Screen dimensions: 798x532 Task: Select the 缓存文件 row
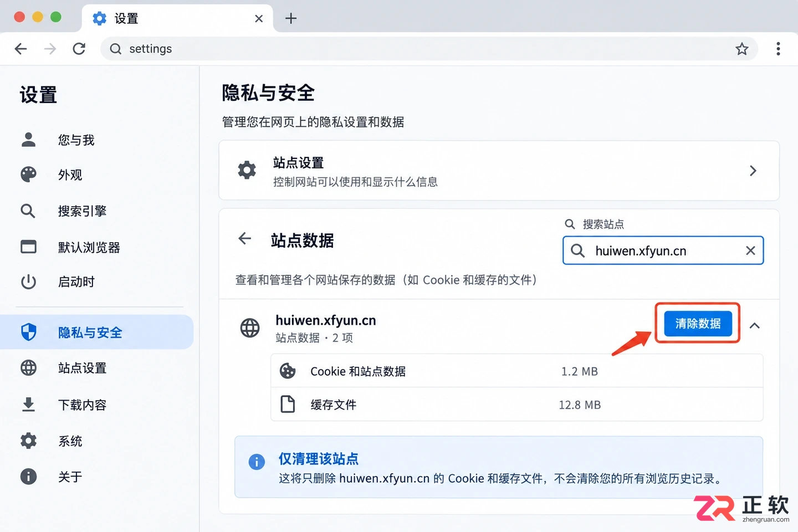[516, 405]
